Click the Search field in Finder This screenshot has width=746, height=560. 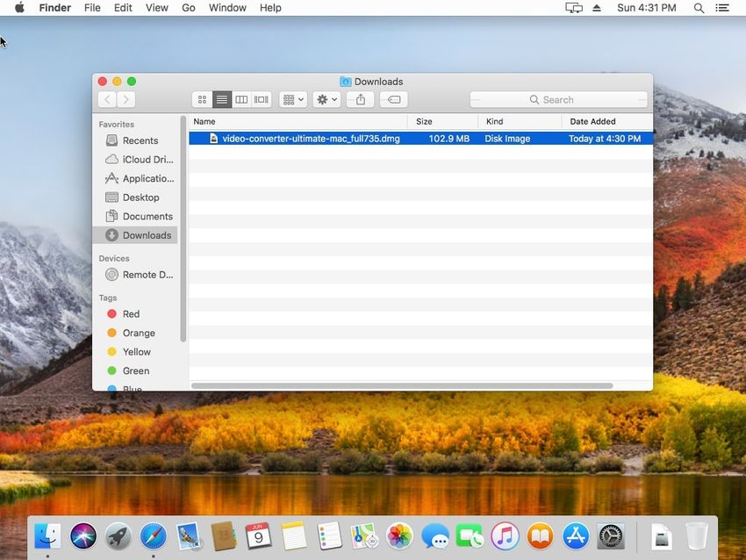click(558, 100)
